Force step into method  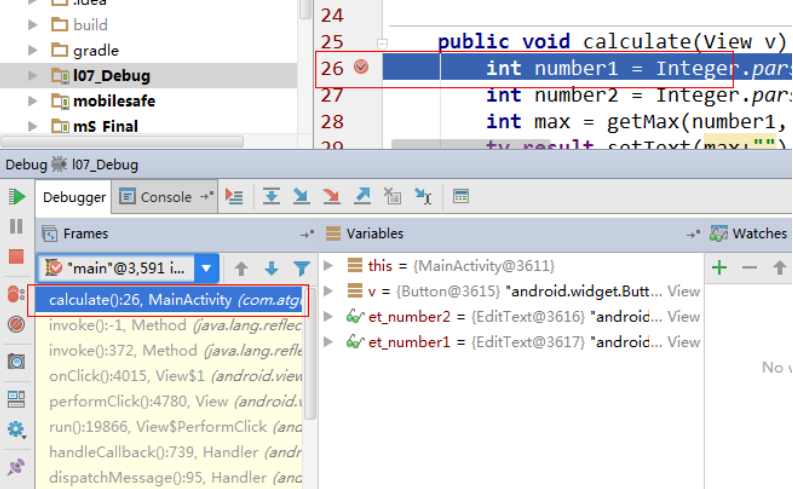[332, 196]
